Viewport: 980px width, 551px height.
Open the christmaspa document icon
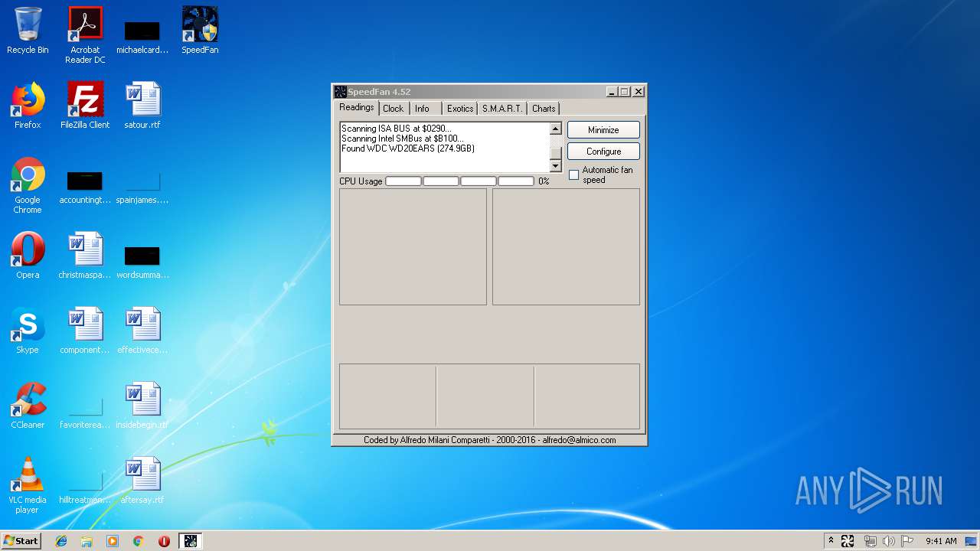click(85, 256)
